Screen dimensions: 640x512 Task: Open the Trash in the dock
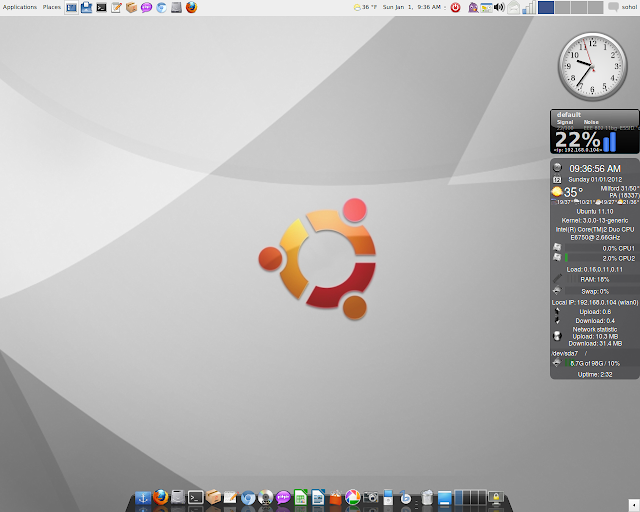click(427, 497)
